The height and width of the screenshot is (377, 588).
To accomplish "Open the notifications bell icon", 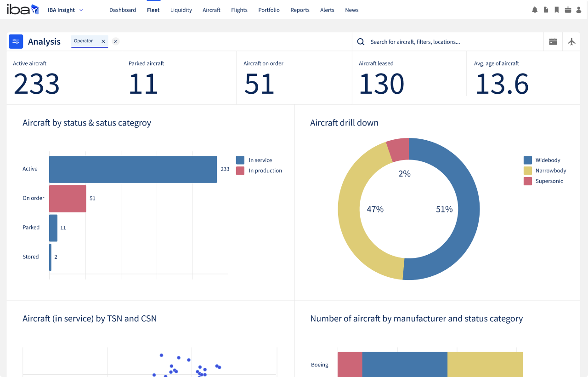I will tap(535, 10).
